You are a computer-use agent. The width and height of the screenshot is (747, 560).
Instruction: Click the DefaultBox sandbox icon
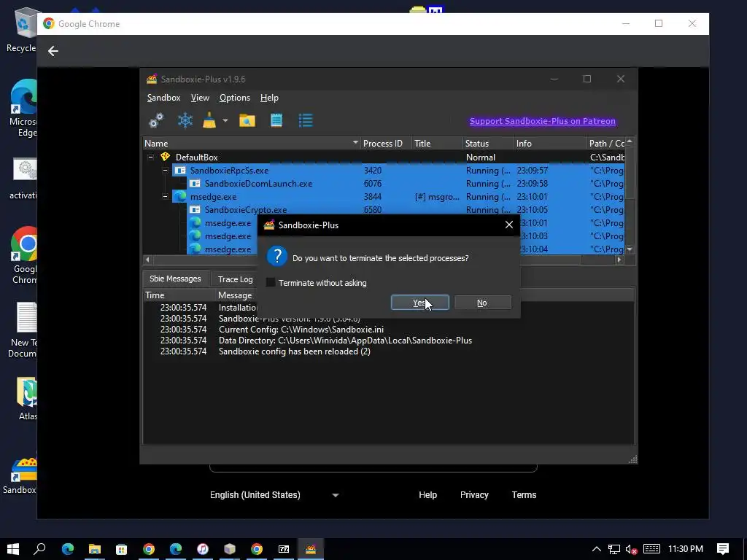click(x=166, y=157)
